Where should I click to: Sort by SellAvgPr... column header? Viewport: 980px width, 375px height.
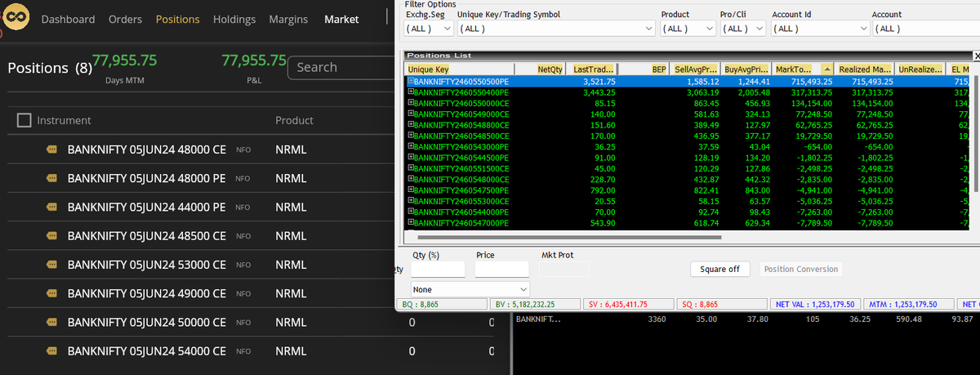696,70
